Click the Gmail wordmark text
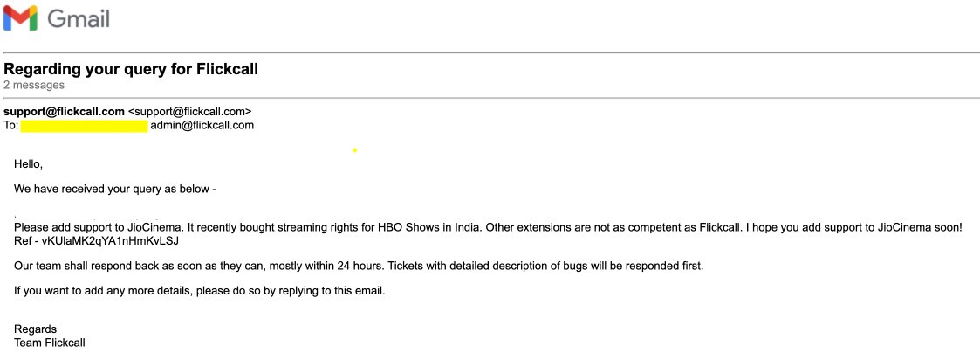Image resolution: width=980 pixels, height=360 pixels. tap(79, 18)
